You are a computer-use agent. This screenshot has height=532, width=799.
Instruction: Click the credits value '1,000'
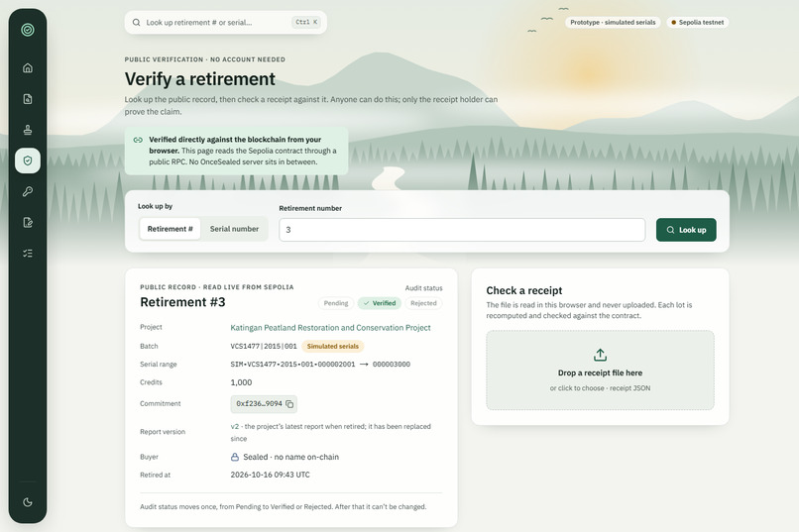(241, 382)
